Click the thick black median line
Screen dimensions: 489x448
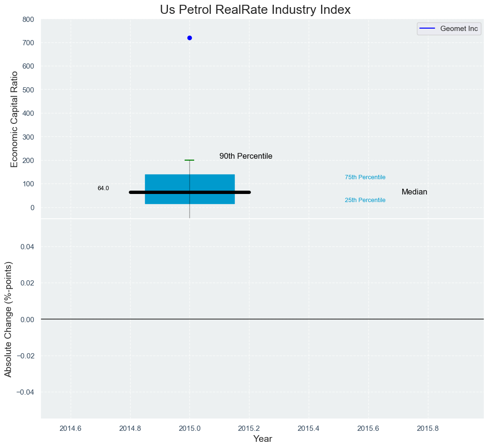[189, 192]
